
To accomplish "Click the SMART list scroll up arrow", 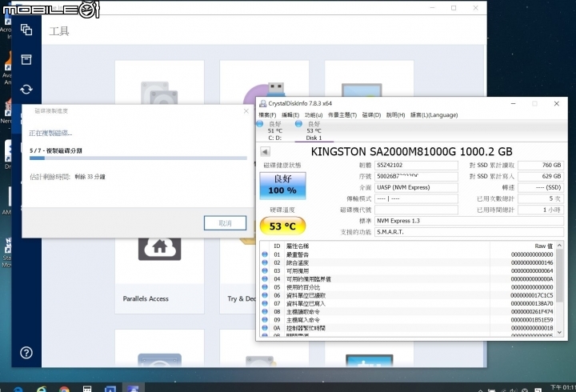I will [x=559, y=245].
